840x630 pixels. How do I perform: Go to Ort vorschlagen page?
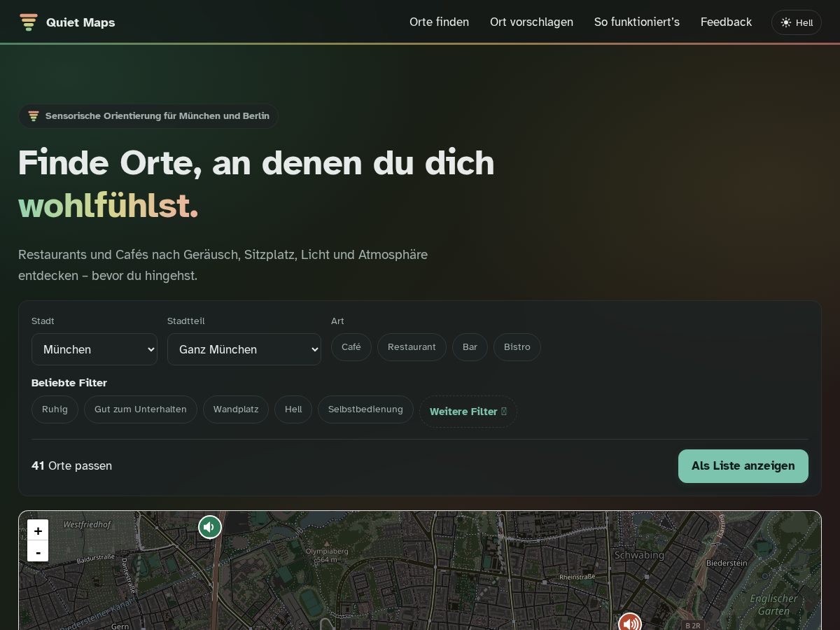(x=531, y=22)
